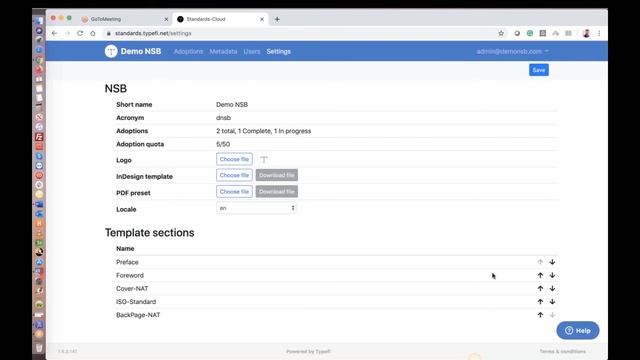Select the ISO-Standard section row
The height and width of the screenshot is (360, 640).
tap(336, 302)
